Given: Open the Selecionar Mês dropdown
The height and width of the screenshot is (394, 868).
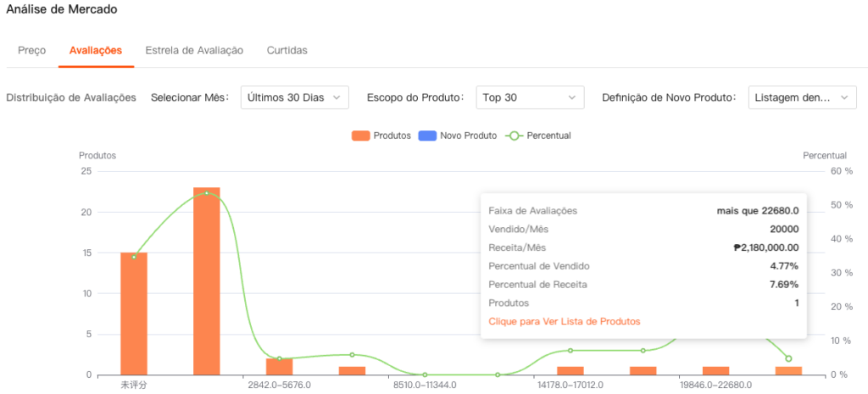Looking at the screenshot, I should [294, 97].
